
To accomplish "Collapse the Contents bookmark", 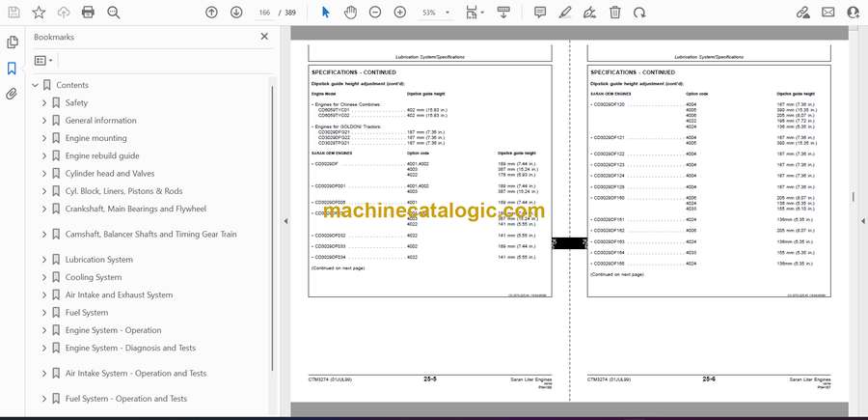I will tap(35, 85).
